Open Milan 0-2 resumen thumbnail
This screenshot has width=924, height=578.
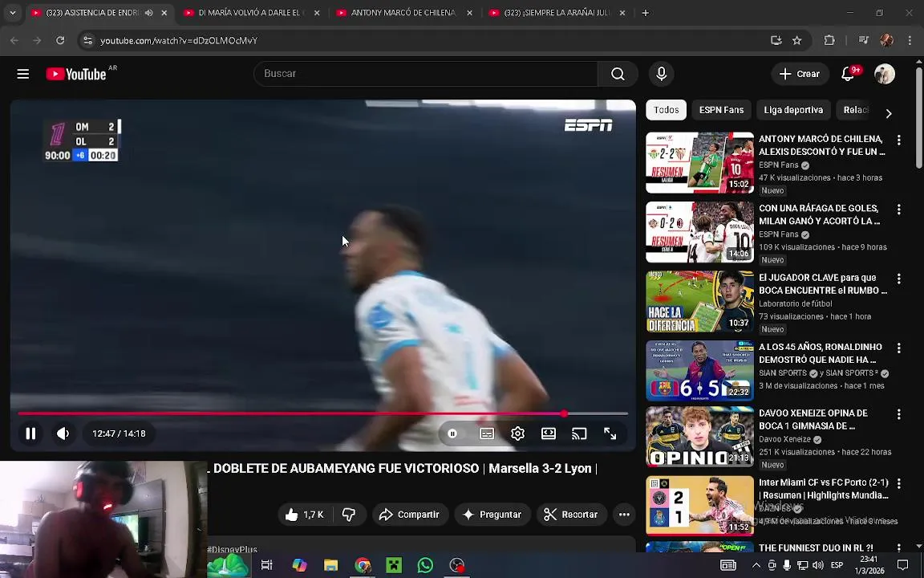pos(699,232)
